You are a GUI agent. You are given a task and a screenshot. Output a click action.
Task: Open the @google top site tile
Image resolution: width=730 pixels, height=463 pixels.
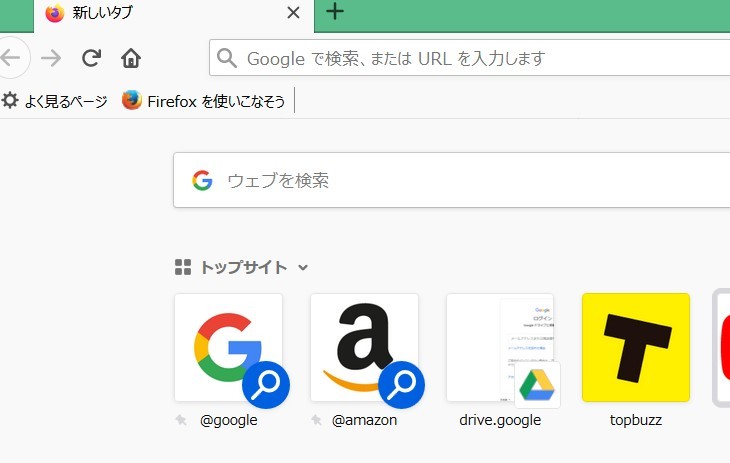(x=228, y=347)
